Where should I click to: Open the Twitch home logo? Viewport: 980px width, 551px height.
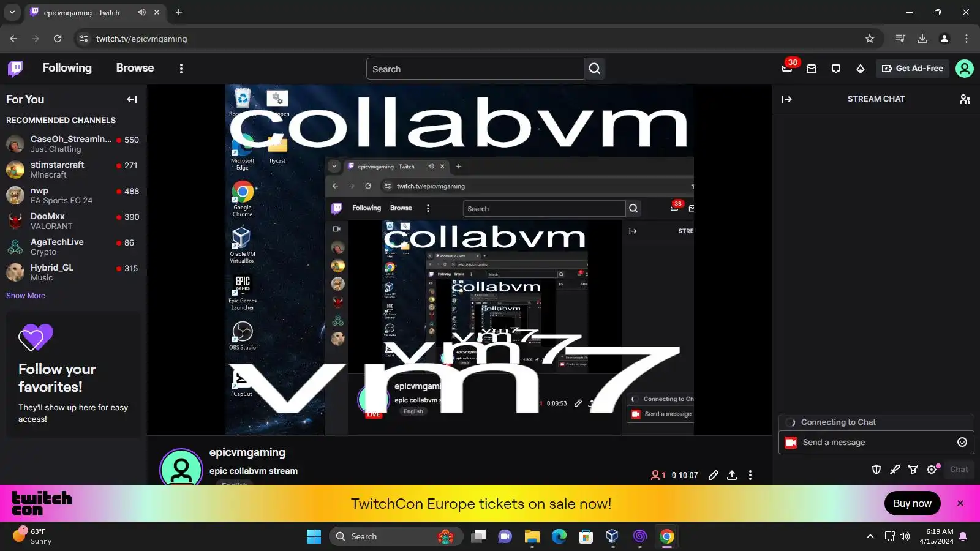tap(15, 69)
